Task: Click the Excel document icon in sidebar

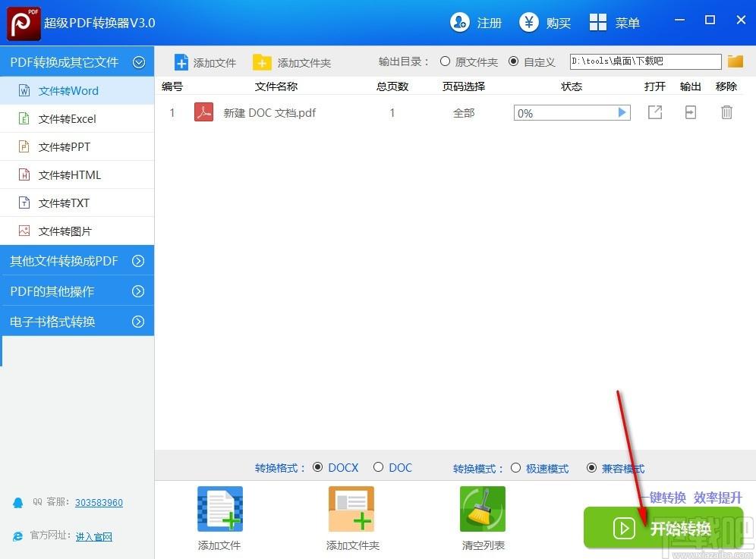Action: (24, 118)
